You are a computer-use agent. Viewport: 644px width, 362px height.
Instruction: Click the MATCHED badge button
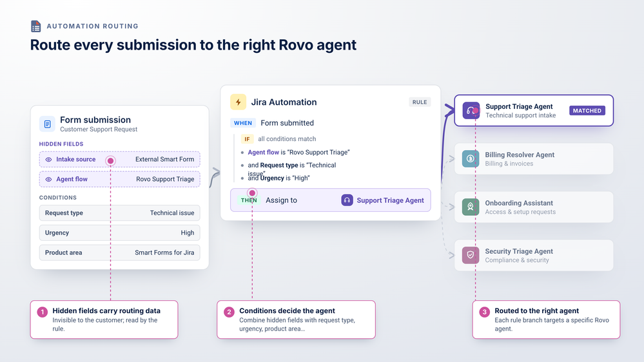587,111
